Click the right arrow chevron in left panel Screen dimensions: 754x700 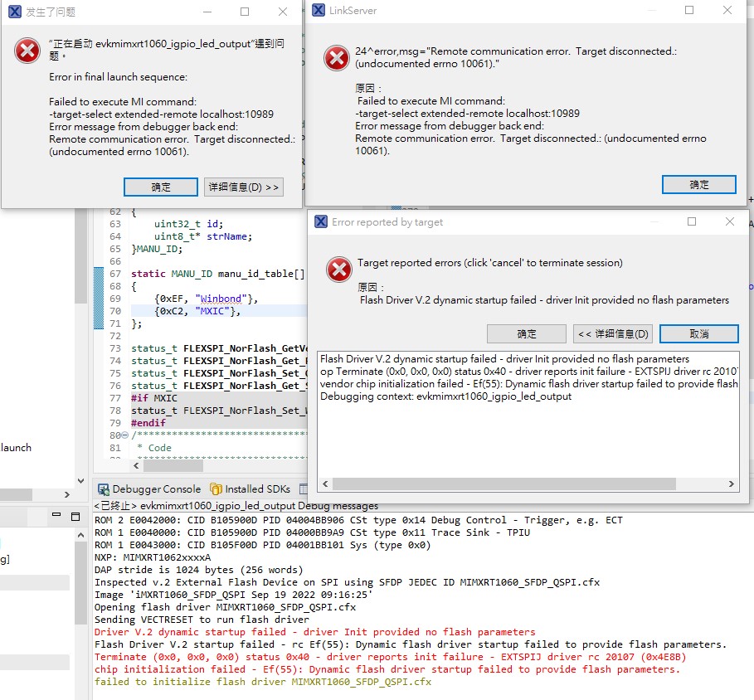68,494
